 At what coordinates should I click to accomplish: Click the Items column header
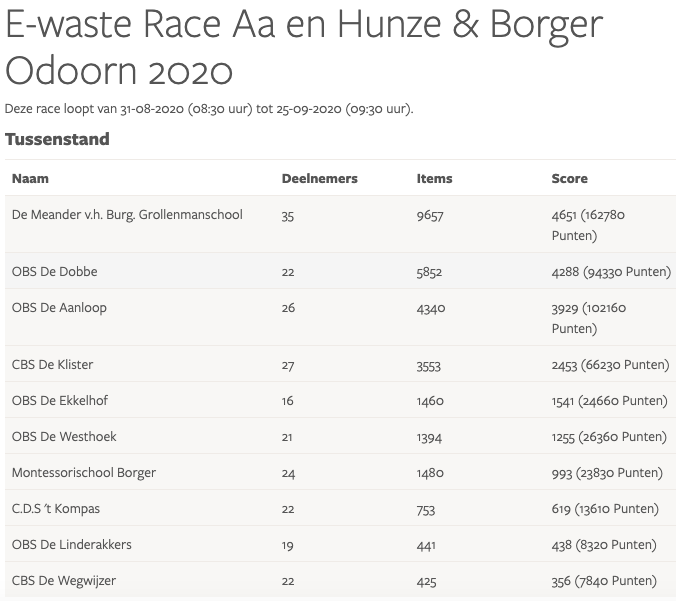[434, 178]
